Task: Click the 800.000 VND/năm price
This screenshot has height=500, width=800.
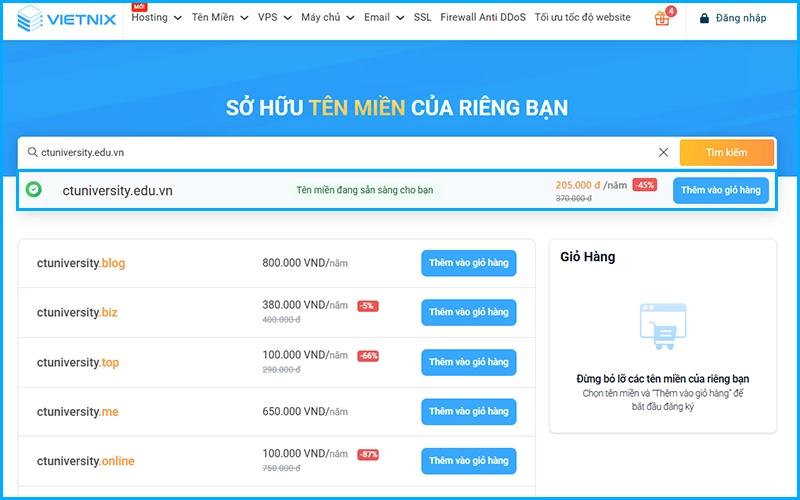Action: point(305,263)
